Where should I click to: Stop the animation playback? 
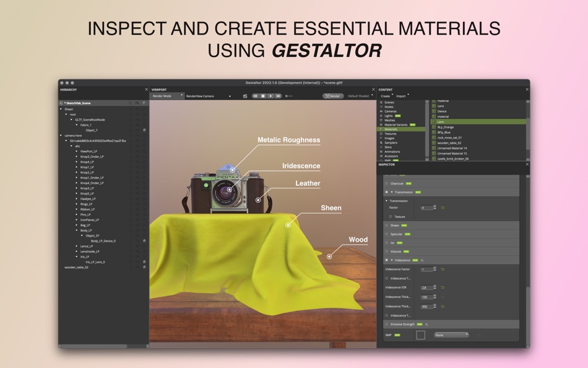click(263, 96)
